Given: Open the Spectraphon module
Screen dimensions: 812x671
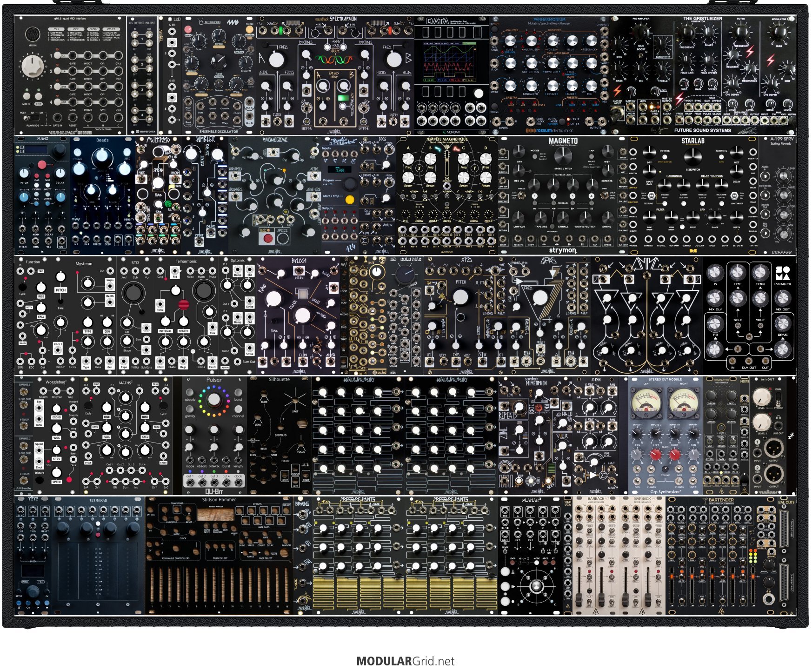Looking at the screenshot, I should [x=335, y=75].
